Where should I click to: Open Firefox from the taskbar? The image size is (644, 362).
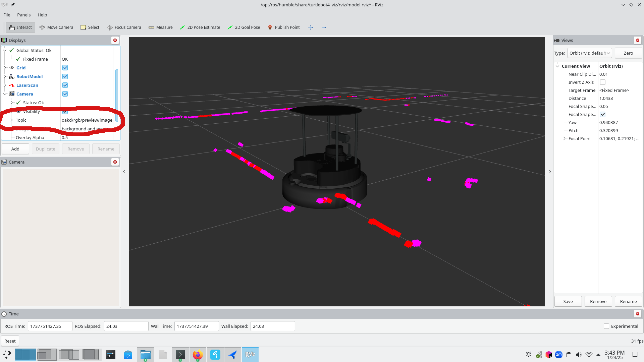coord(198,355)
